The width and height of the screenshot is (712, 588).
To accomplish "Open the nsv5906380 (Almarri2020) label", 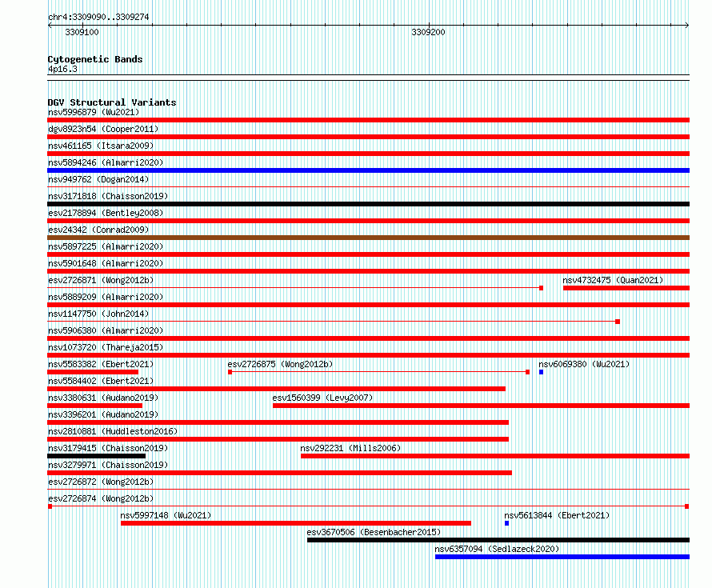I will click(x=106, y=330).
